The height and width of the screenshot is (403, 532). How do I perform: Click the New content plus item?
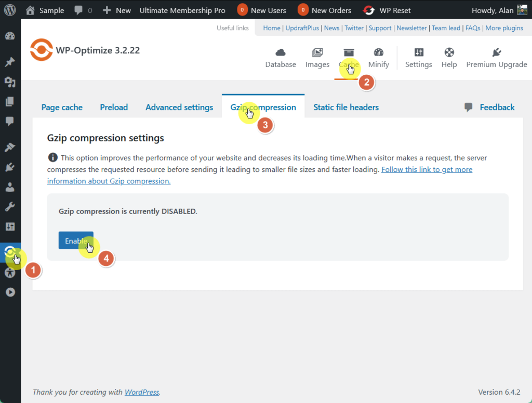[x=117, y=10]
